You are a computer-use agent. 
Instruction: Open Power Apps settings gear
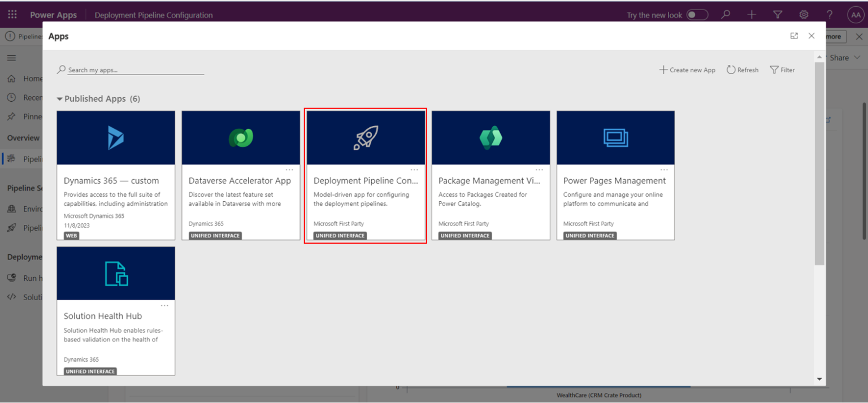804,14
